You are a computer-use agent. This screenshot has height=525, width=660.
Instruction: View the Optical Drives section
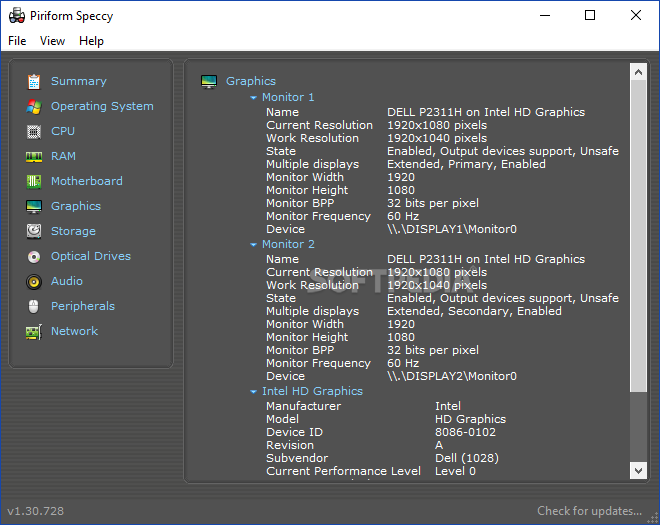91,256
